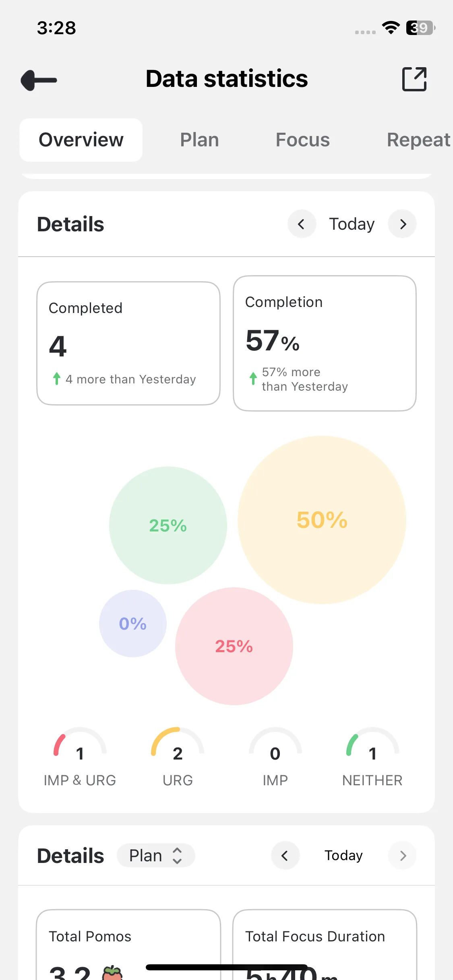Tap the IMP gauge with count 0
Image resolution: width=453 pixels, height=980 pixels.
(275, 744)
